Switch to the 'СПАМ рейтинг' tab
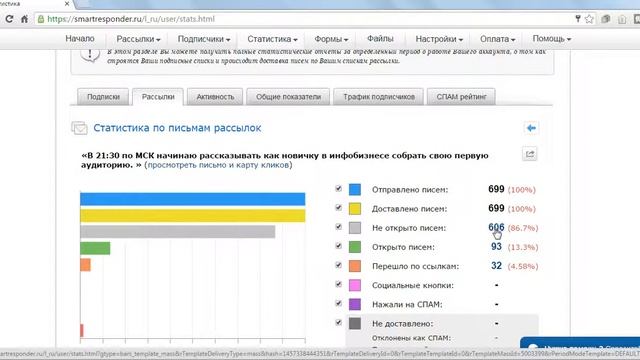Screen dimensions: 640x360 pos(461,97)
